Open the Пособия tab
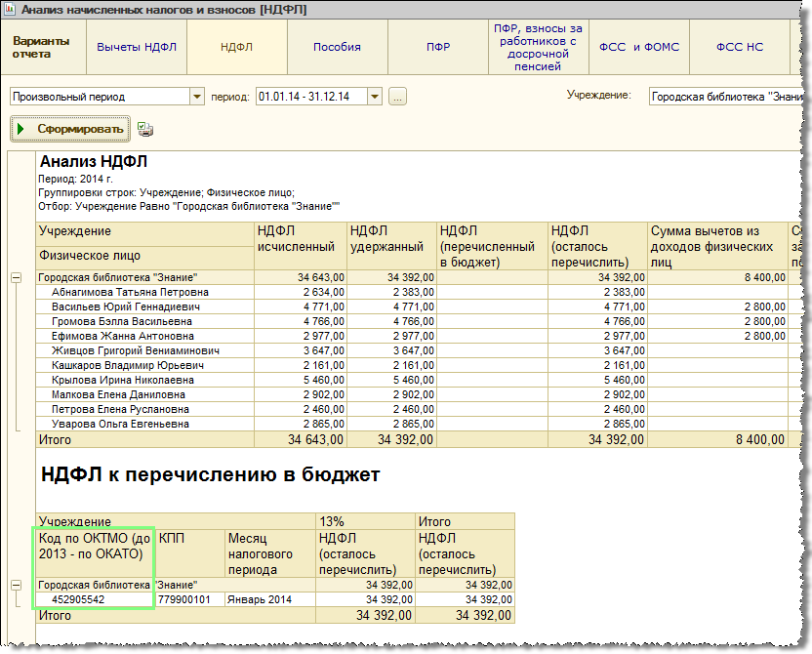Viewport: 812px width, 654px height. coord(337,47)
